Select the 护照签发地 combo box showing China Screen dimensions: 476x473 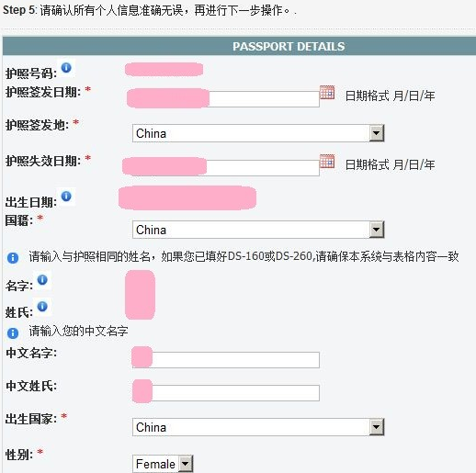(258, 133)
